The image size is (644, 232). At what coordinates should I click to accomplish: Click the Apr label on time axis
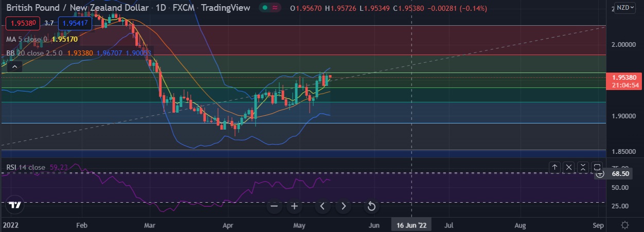pos(228,225)
